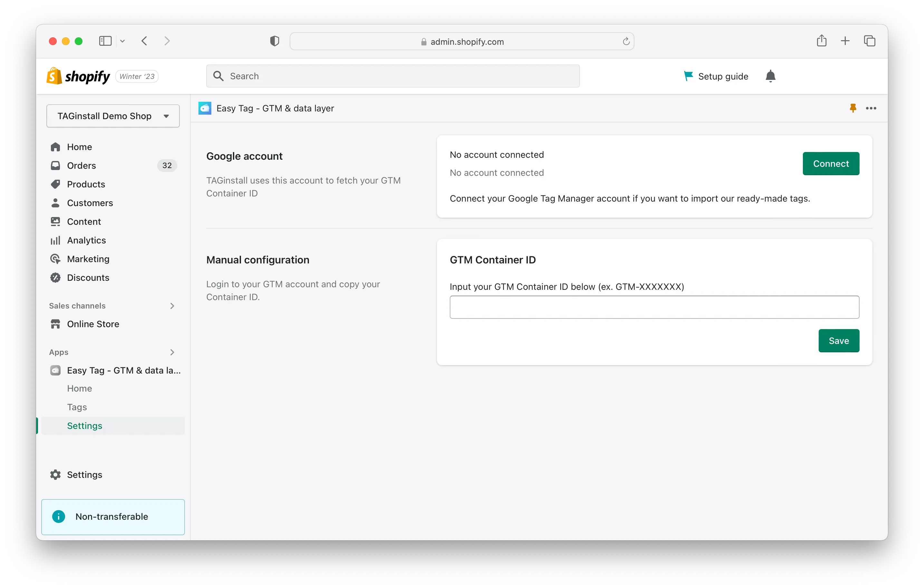
Task: Open Orders from the sidebar
Action: [x=81, y=165]
